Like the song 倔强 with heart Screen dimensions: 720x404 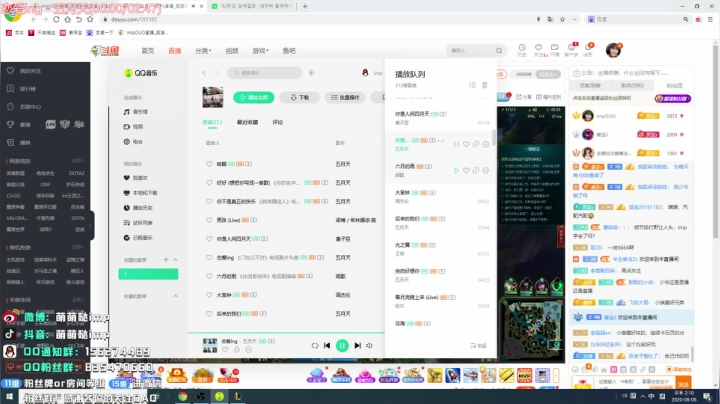point(209,164)
